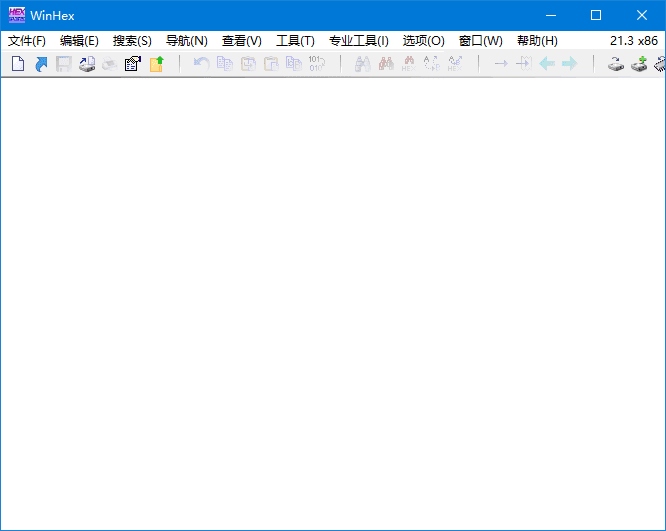
Task: Click the File Properties toolbar icon
Action: pos(133,64)
